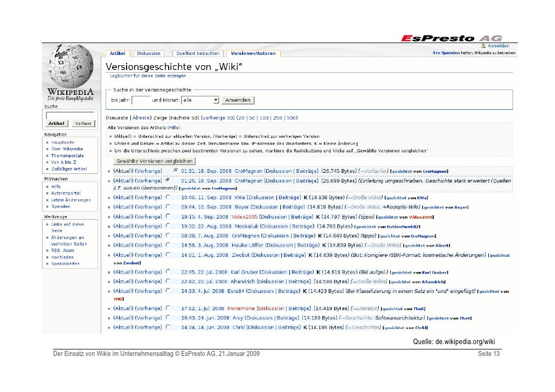Click red user link Monemone
555x392 pixels.
pos(241,309)
